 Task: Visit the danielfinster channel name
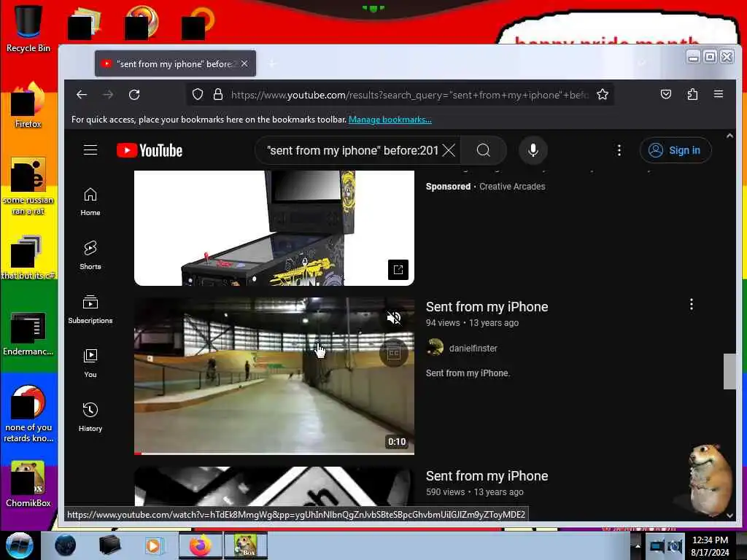click(x=473, y=349)
